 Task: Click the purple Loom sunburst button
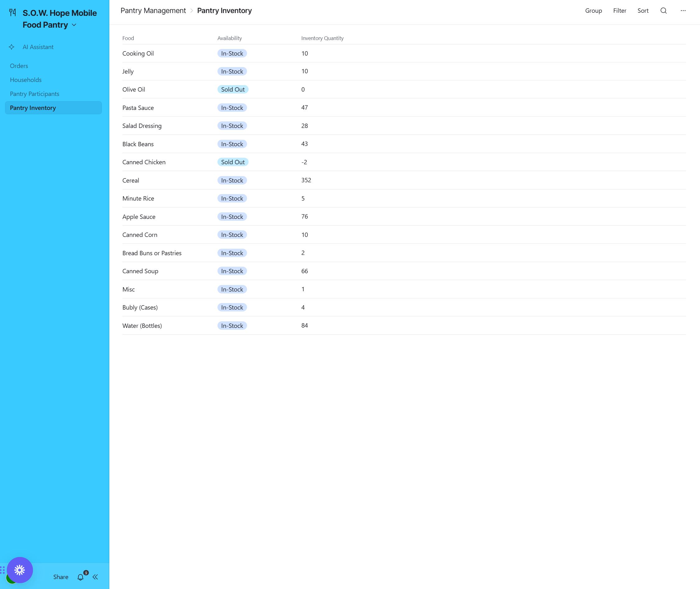point(20,570)
